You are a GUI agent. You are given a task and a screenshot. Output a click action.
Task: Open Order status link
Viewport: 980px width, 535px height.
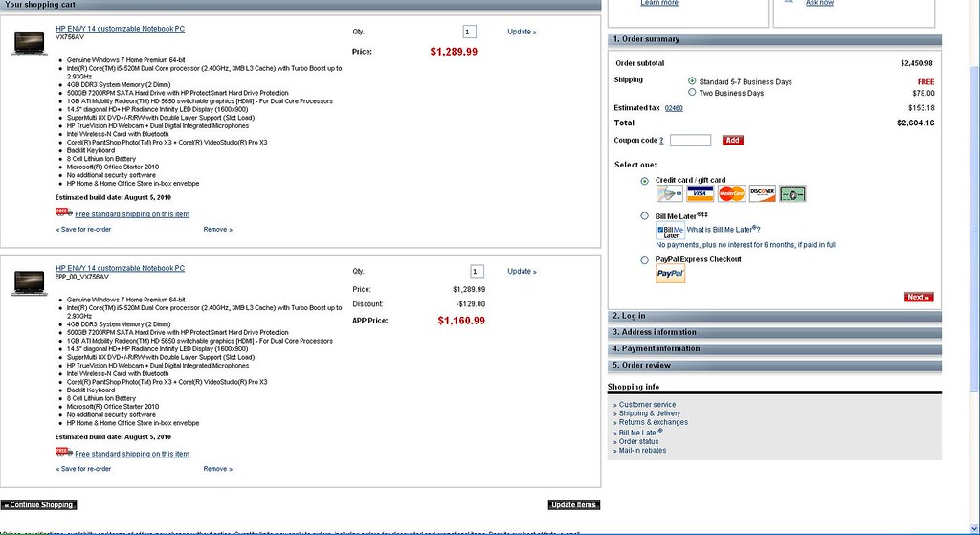[x=638, y=441]
